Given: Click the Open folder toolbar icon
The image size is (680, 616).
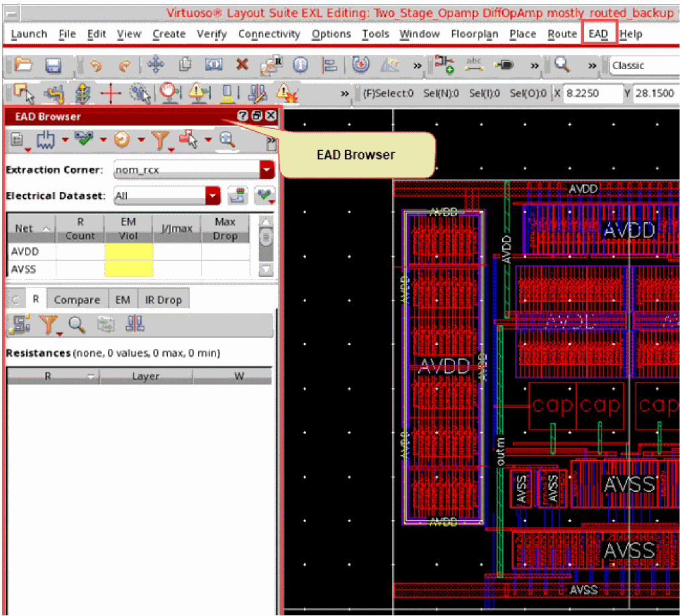Looking at the screenshot, I should (x=23, y=65).
